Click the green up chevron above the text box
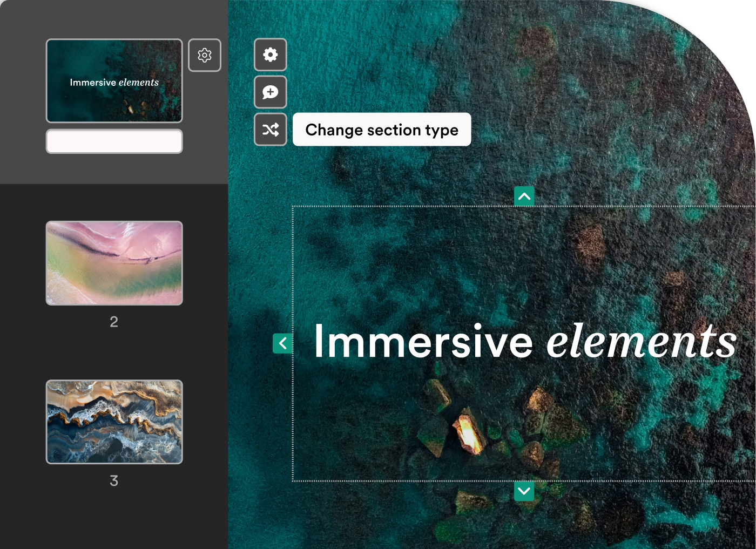 524,196
